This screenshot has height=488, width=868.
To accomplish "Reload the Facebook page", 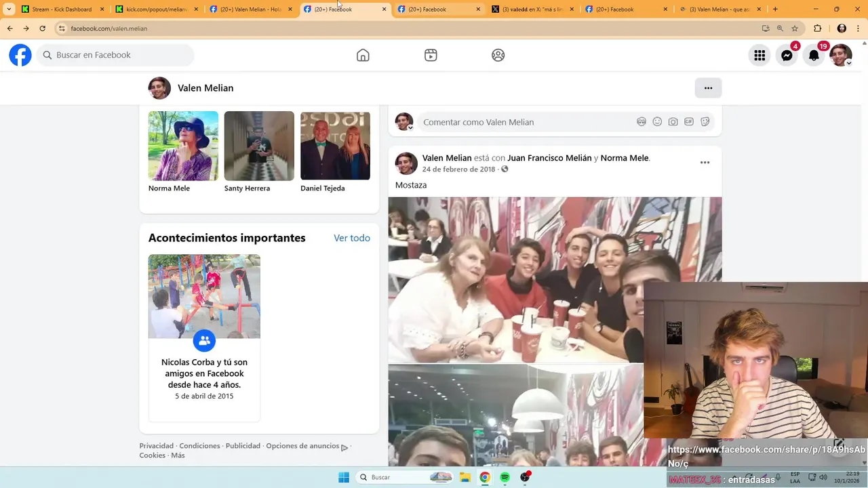I will [x=42, y=28].
